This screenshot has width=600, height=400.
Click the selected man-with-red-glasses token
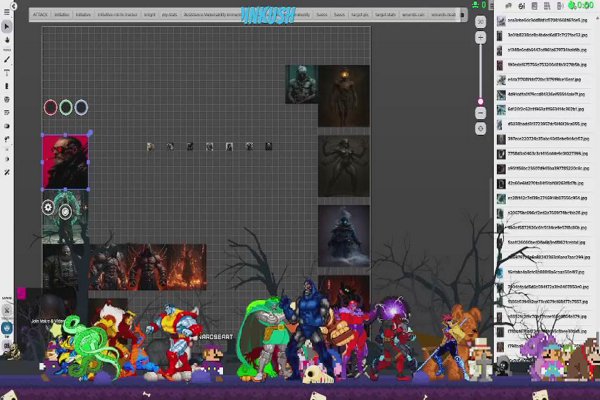[x=65, y=162]
